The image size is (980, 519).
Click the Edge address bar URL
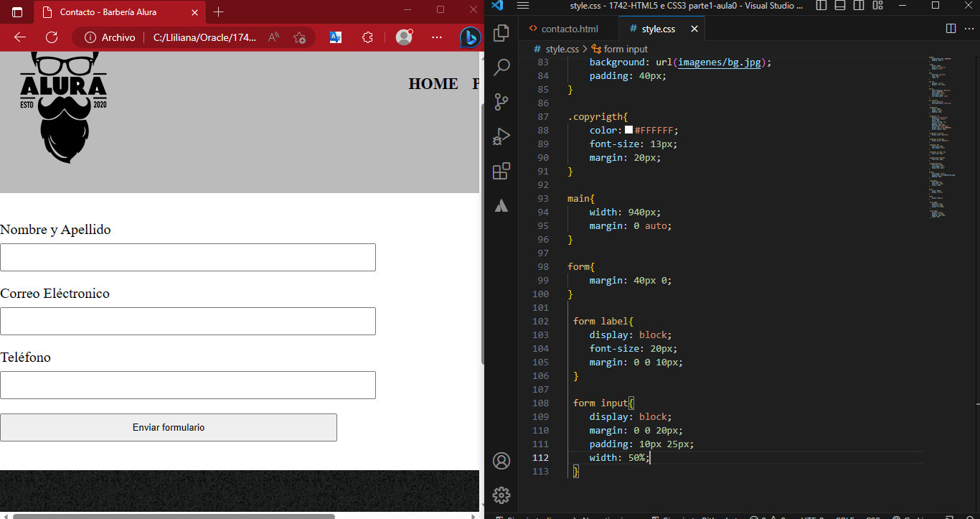pos(204,37)
